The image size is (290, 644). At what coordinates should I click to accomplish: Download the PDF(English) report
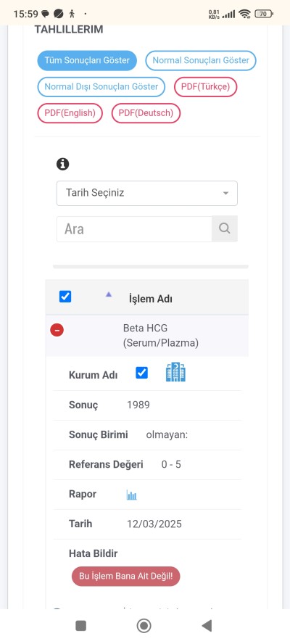pyautogui.click(x=70, y=113)
